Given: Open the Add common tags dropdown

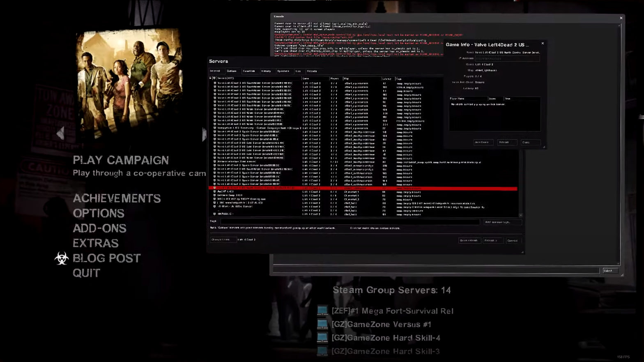Looking at the screenshot, I should click(x=502, y=222).
